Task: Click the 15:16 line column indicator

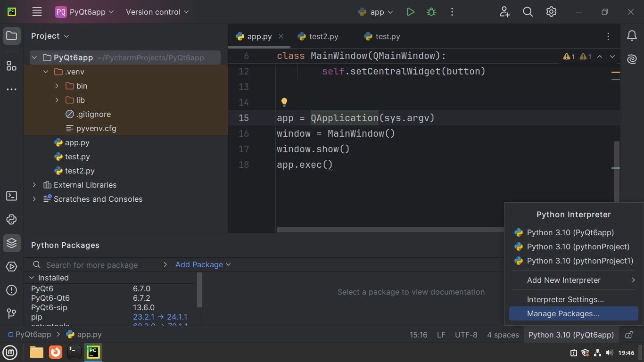Action: point(419,335)
